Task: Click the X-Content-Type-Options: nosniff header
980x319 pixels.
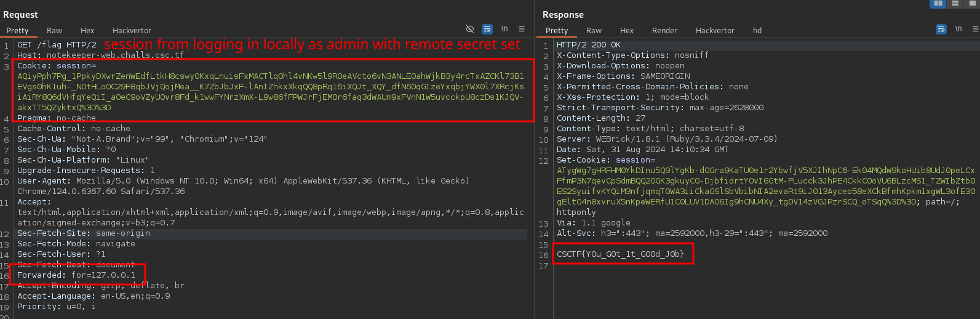Action: pyautogui.click(x=632, y=55)
